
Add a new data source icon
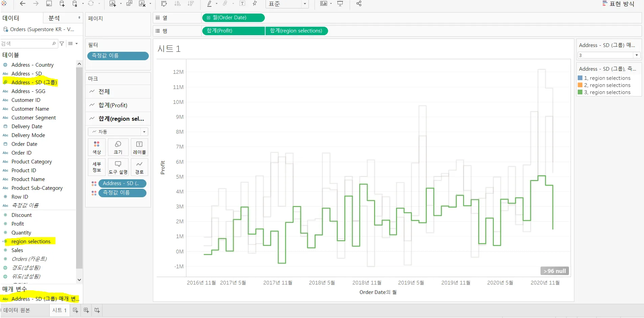coord(62,3)
